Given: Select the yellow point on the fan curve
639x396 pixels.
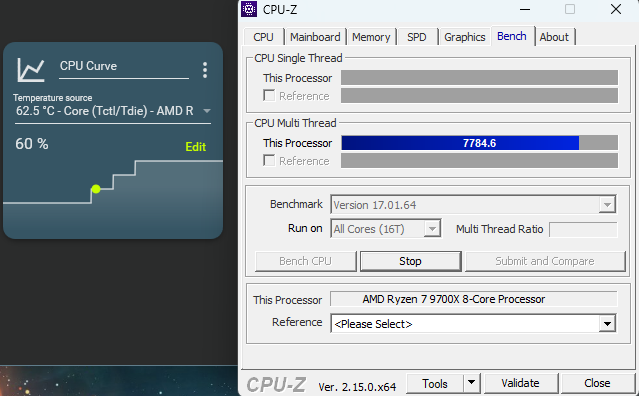Looking at the screenshot, I should coord(96,189).
